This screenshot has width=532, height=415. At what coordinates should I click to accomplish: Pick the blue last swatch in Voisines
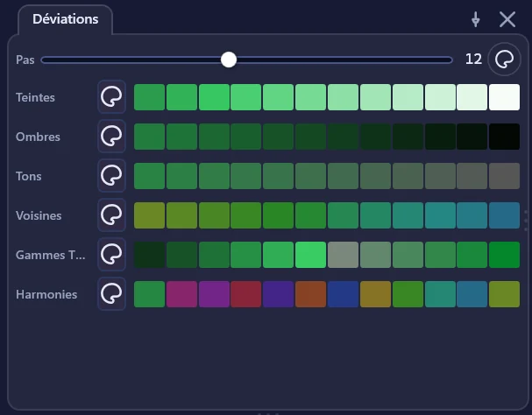click(x=504, y=215)
